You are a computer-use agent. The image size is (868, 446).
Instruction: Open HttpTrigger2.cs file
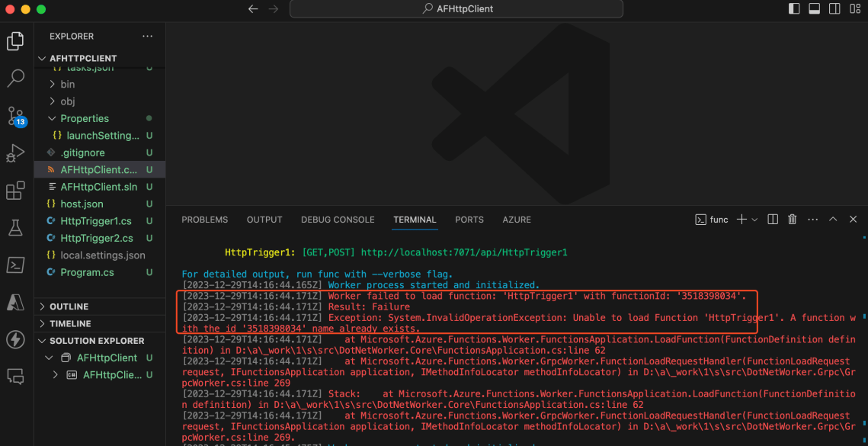click(100, 238)
